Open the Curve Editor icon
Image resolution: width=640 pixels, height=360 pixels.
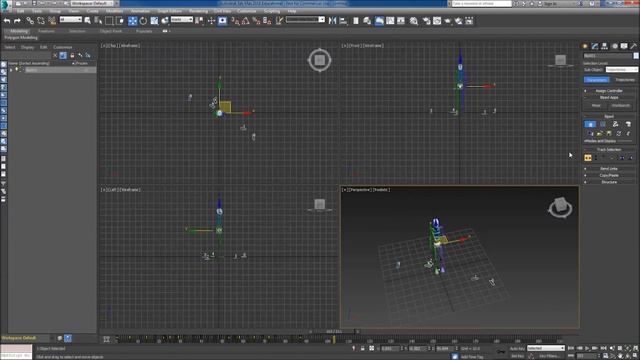coord(390,21)
